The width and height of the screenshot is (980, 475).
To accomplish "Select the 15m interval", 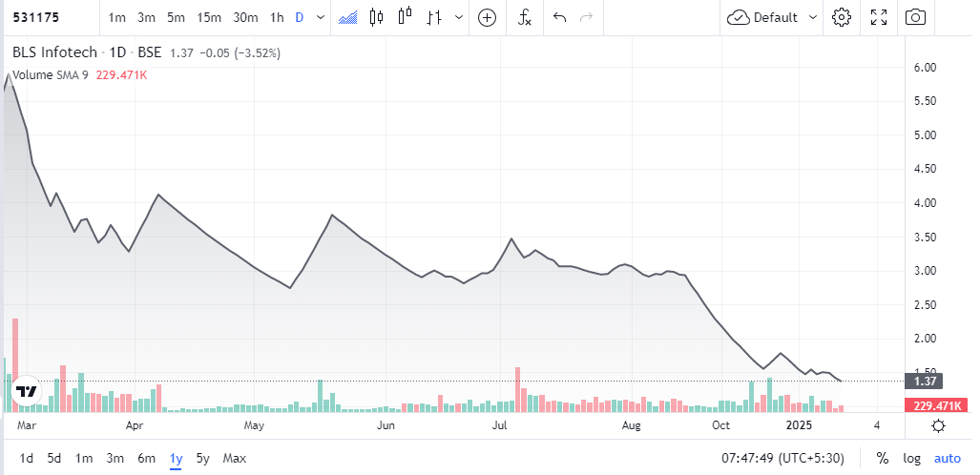I will point(208,17).
